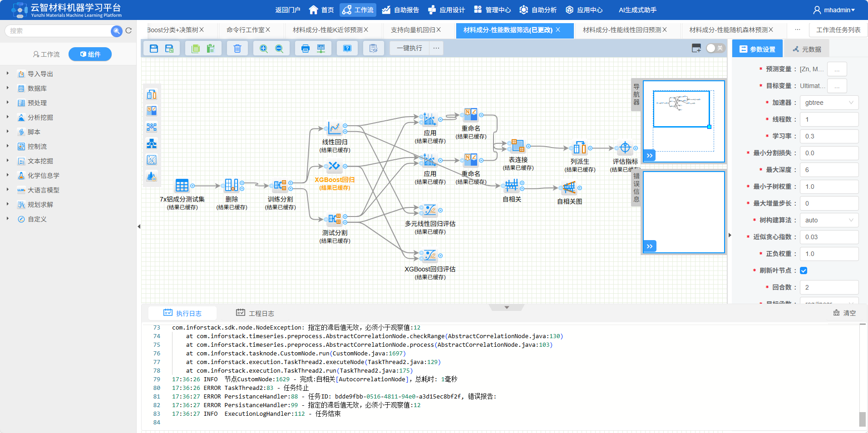Expand the 分析挖掘 tree category

click(8, 117)
